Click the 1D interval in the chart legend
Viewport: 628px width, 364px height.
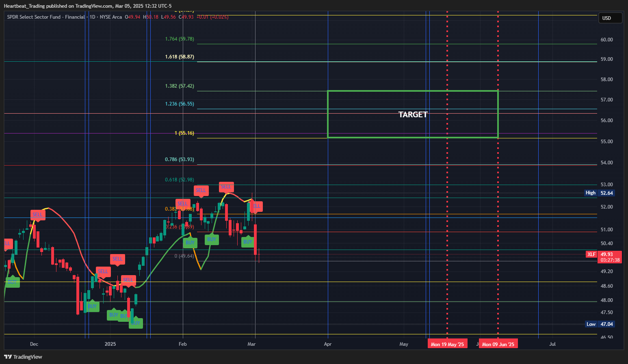(92, 17)
